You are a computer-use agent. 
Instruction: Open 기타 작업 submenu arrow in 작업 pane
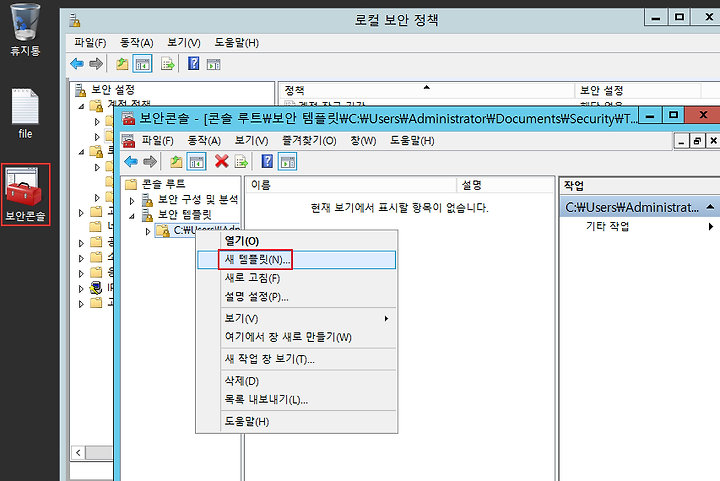710,226
